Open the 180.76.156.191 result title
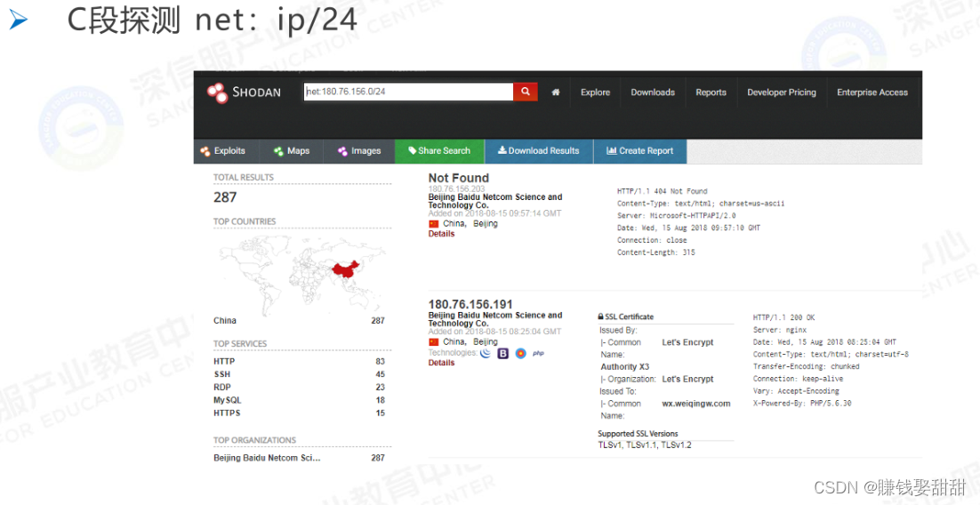The width and height of the screenshot is (980, 505). pyautogui.click(x=470, y=304)
